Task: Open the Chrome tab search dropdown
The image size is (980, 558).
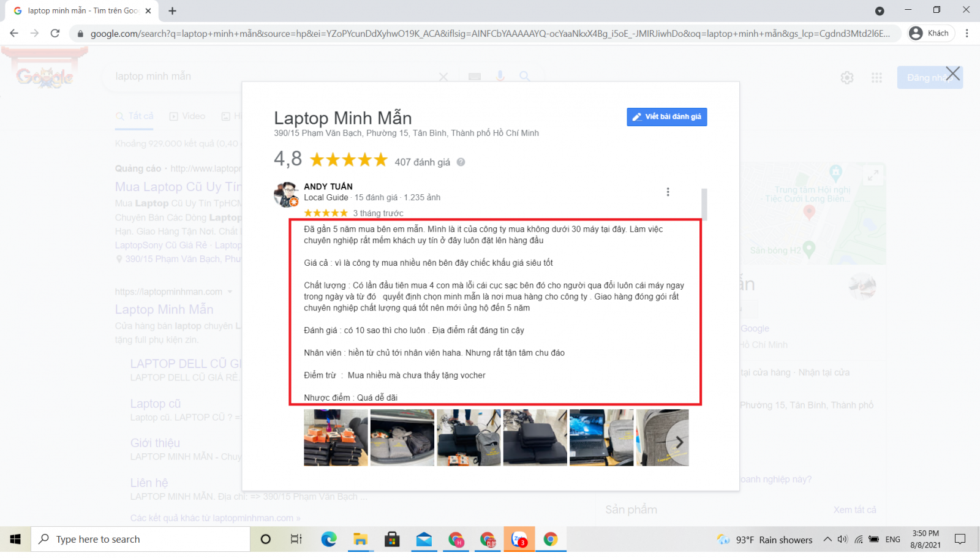Action: pyautogui.click(x=880, y=10)
